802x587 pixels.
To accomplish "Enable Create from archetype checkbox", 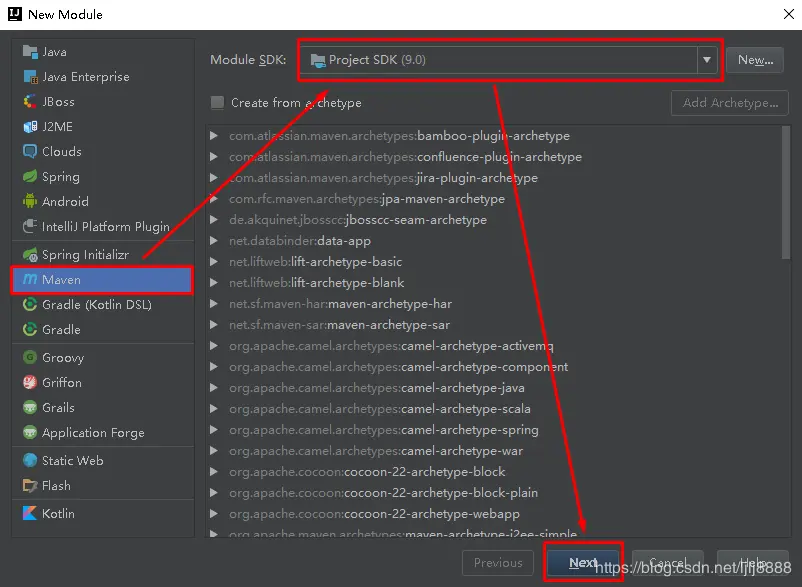I will coord(217,103).
